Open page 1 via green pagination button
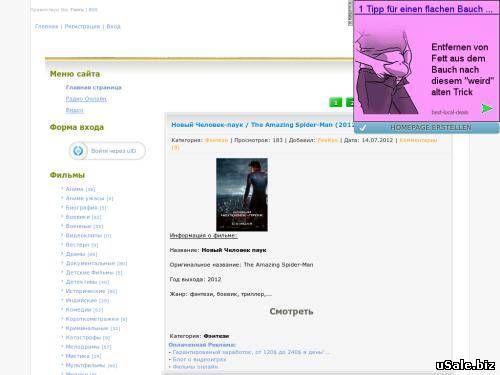 coord(335,102)
